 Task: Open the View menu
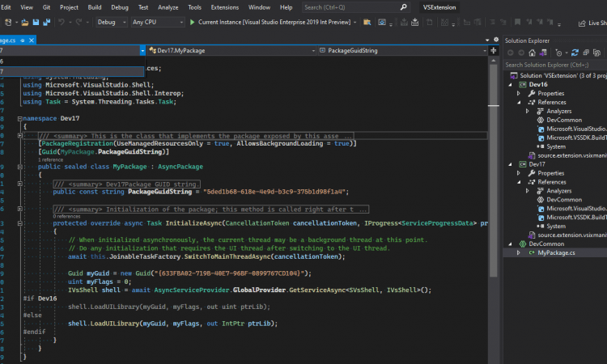pyautogui.click(x=27, y=7)
